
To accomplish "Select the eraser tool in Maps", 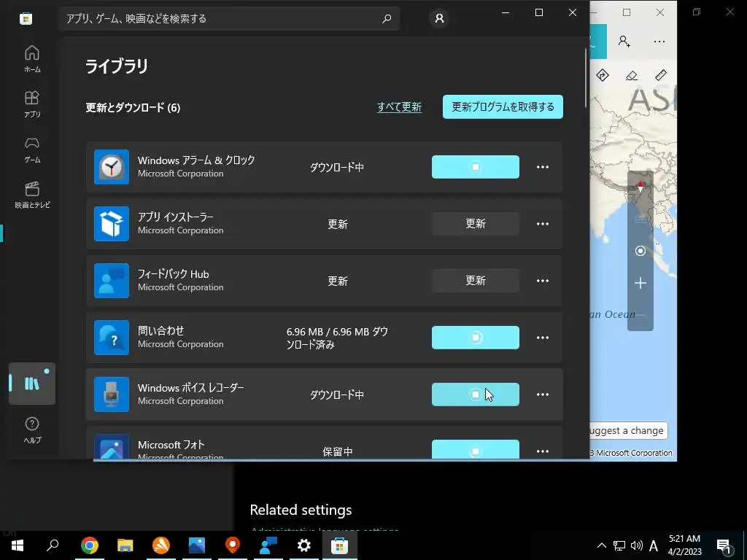I will tap(632, 75).
